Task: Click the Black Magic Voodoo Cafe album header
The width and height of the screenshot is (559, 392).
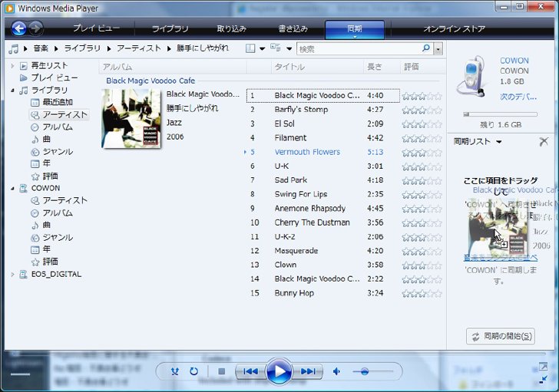Action: tap(150, 81)
